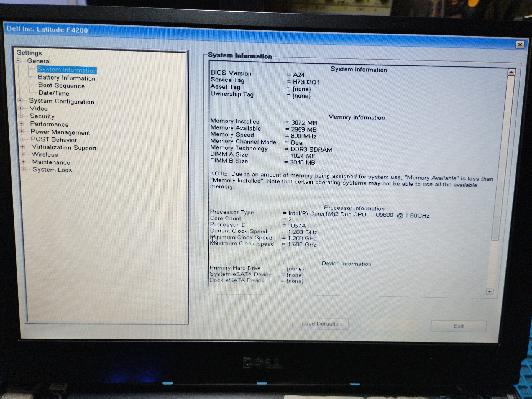This screenshot has height=399, width=532.
Task: Expand the Wireless node
Action: 23,154
